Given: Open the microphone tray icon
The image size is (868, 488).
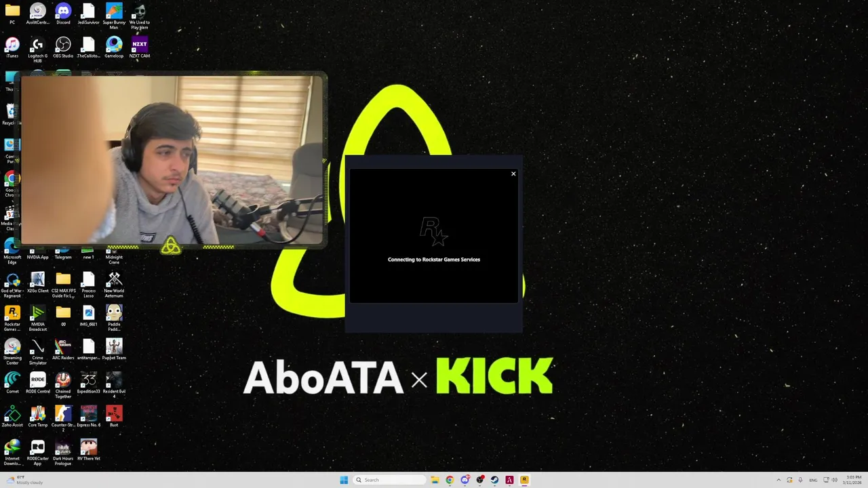Looking at the screenshot, I should pos(800,480).
